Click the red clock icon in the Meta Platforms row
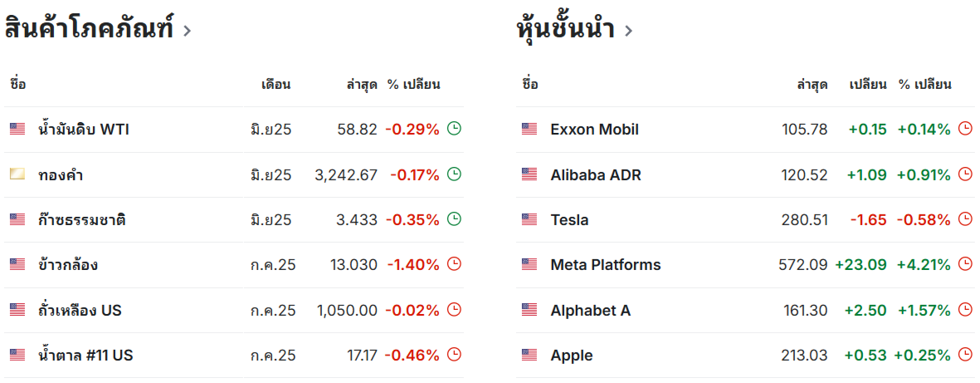 click(x=966, y=264)
